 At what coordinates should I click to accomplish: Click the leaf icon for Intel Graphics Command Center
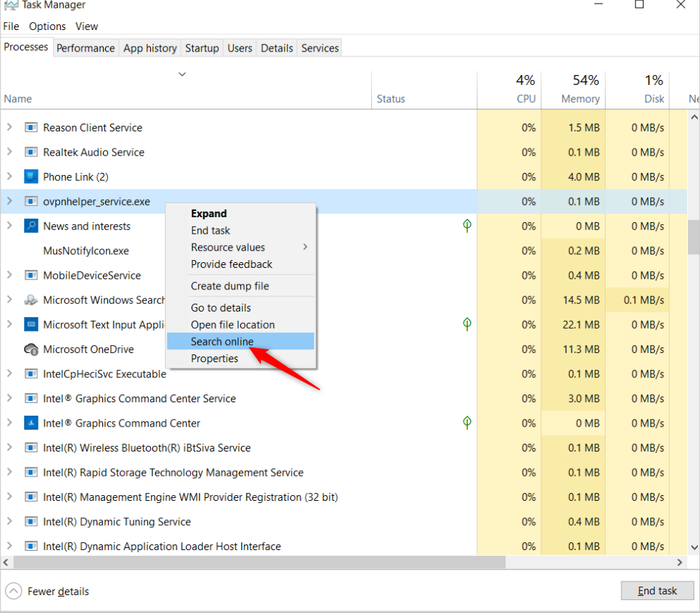pyautogui.click(x=467, y=423)
